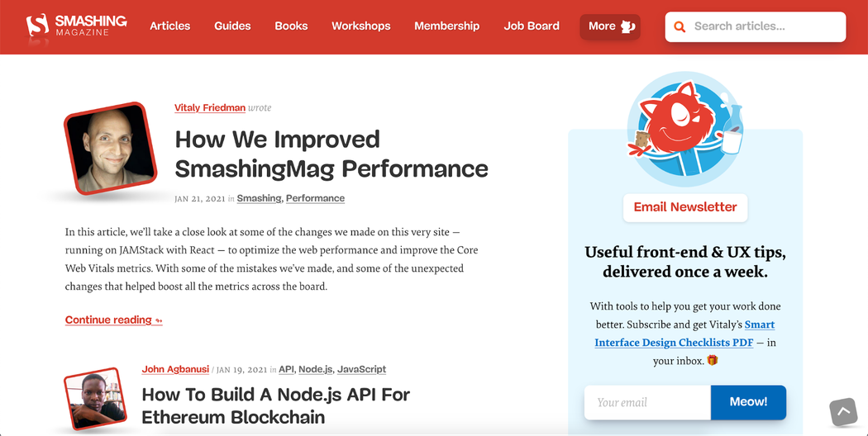Click the cat icon in More button

point(627,26)
